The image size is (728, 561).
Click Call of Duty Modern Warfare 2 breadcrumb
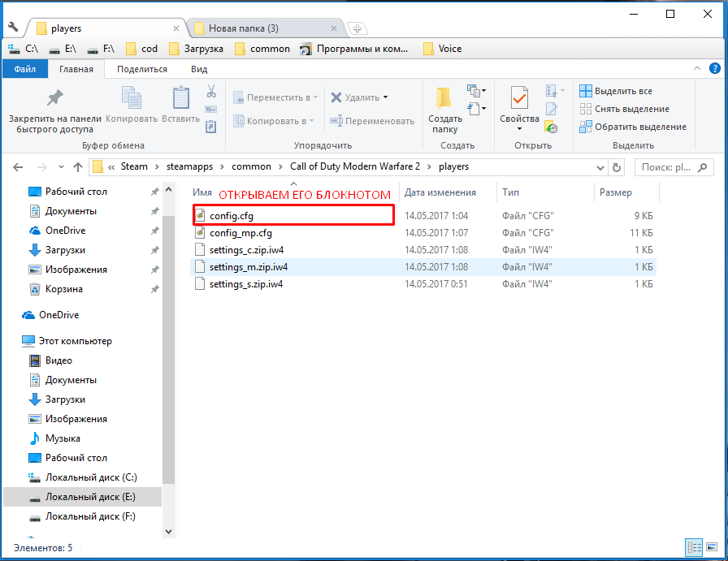pyautogui.click(x=355, y=166)
